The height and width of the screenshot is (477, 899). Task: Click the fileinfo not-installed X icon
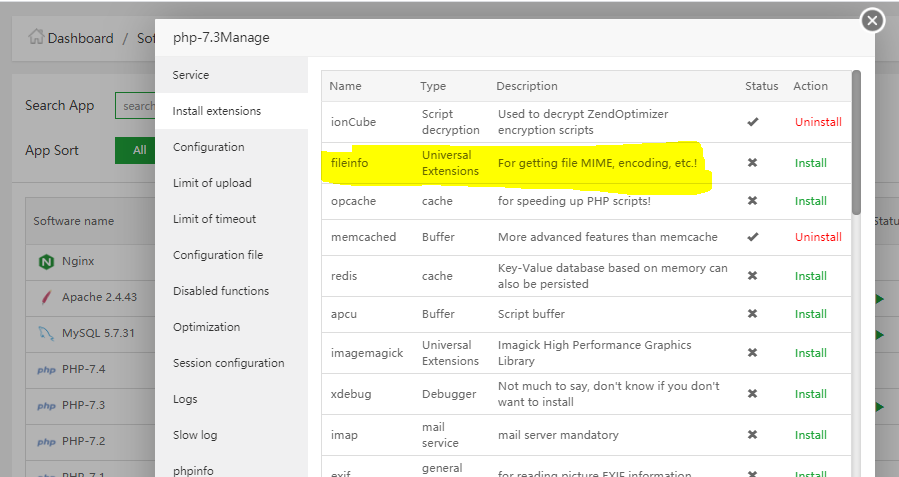pyautogui.click(x=752, y=163)
